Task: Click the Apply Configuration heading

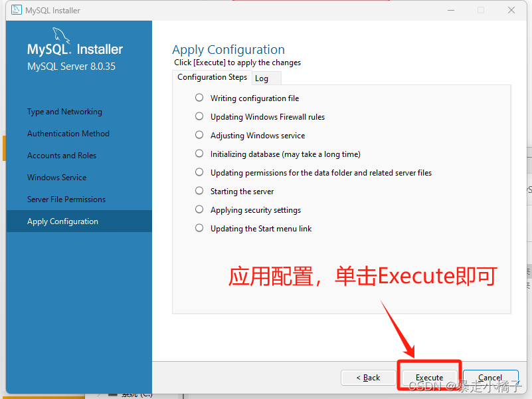Action: pyautogui.click(x=228, y=50)
